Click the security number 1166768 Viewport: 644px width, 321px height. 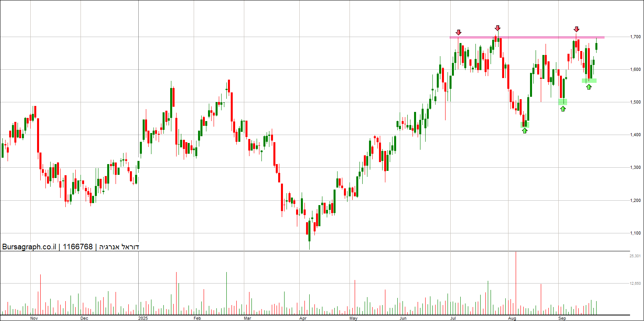pyautogui.click(x=78, y=247)
